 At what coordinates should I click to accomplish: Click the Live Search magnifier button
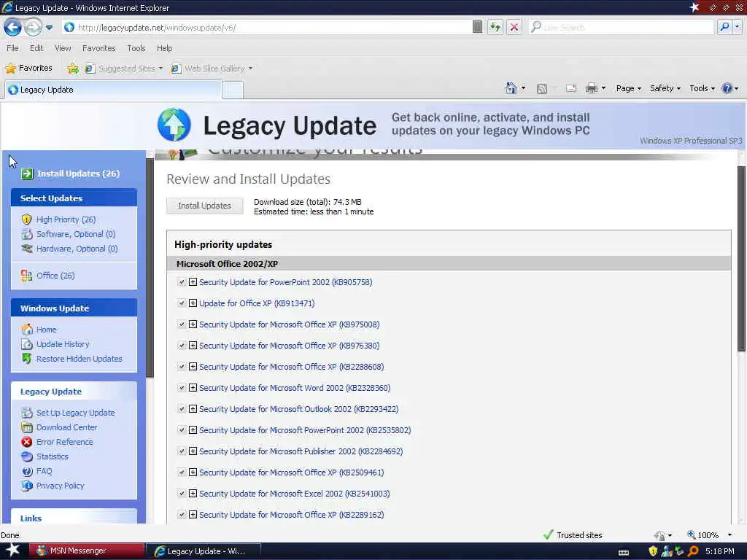[724, 27]
